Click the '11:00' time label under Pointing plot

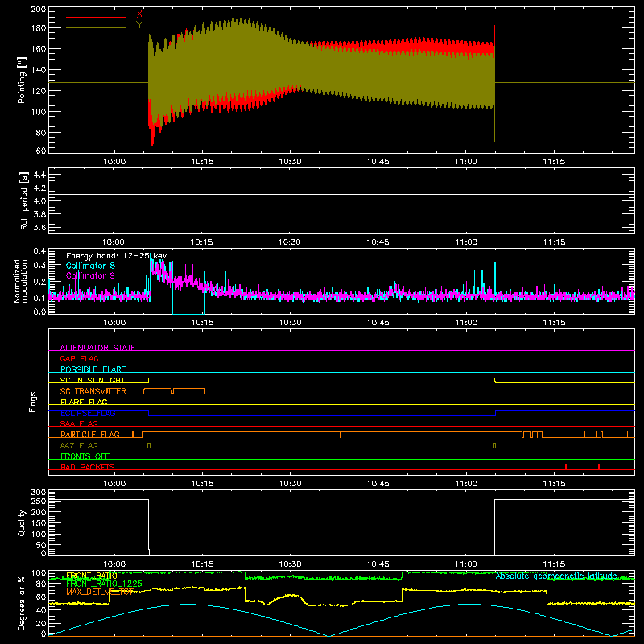[x=466, y=162]
